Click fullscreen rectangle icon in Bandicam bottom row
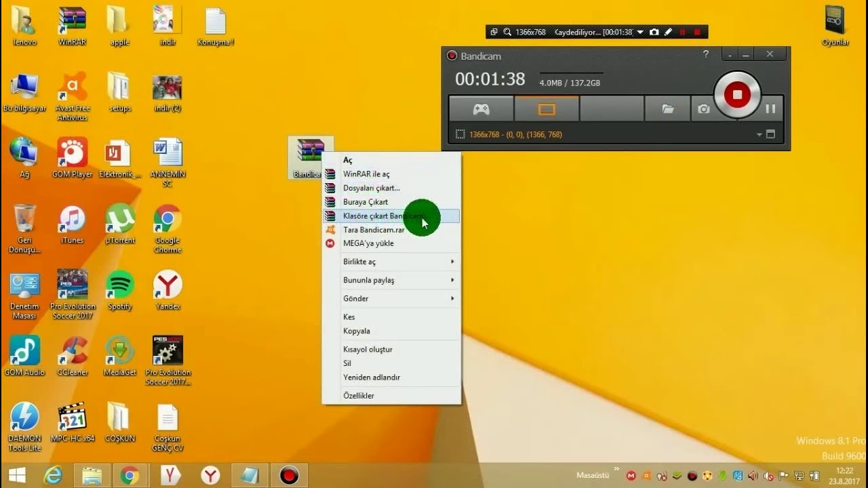 click(x=770, y=134)
